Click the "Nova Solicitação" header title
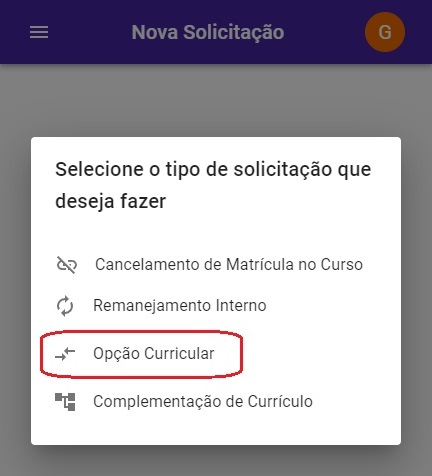Image resolution: width=432 pixels, height=476 pixels. pos(208,32)
